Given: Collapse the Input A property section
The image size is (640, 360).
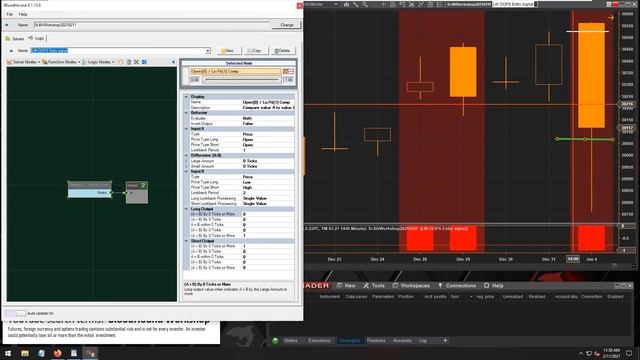Looking at the screenshot, I should click(x=187, y=129).
